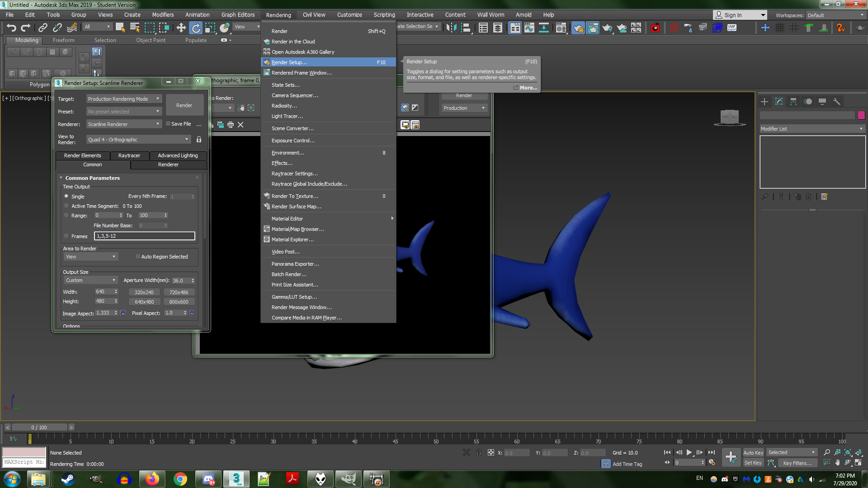
Task: Open the View to Render Quad 4 dropdown
Action: (x=138, y=140)
